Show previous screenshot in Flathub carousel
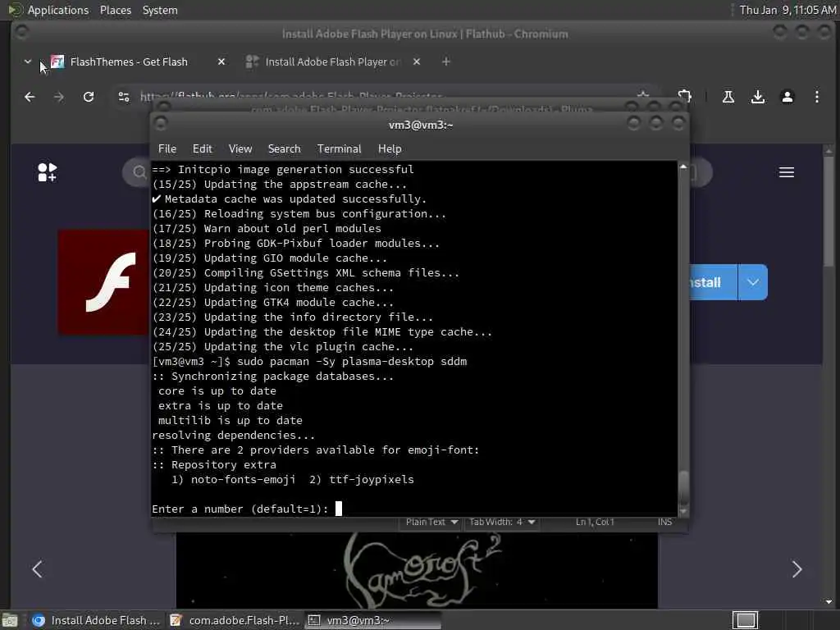This screenshot has height=630, width=840. pos(37,569)
